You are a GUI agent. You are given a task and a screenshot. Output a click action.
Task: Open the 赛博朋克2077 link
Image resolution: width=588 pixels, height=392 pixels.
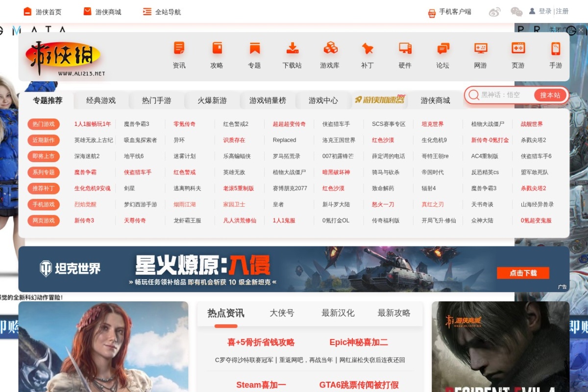(x=290, y=188)
